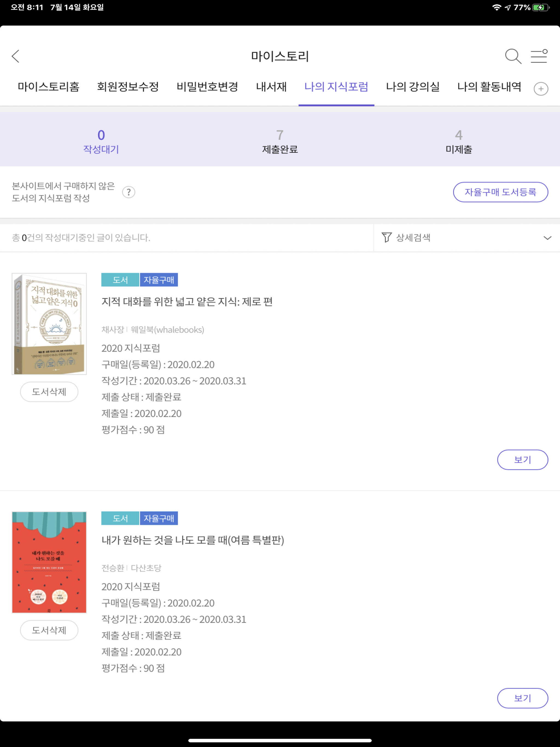Click the question mark help icon
The width and height of the screenshot is (560, 747).
(129, 192)
